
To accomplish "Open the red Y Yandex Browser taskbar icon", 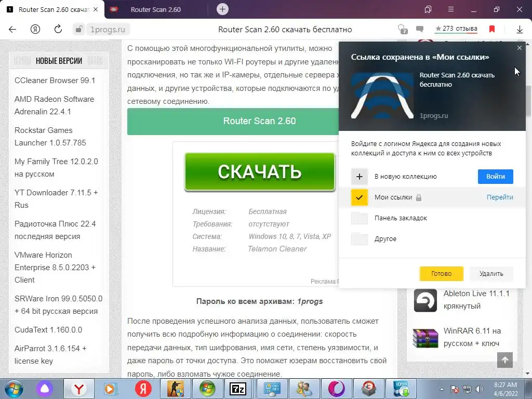I will point(79,389).
